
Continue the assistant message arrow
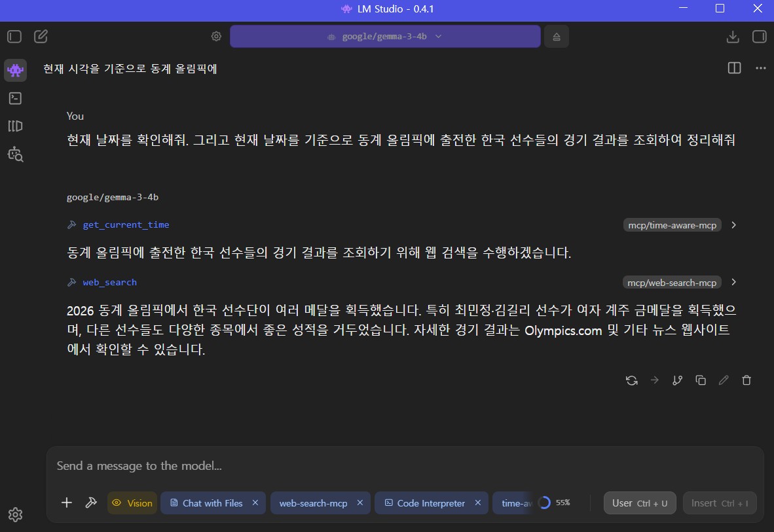coord(655,380)
